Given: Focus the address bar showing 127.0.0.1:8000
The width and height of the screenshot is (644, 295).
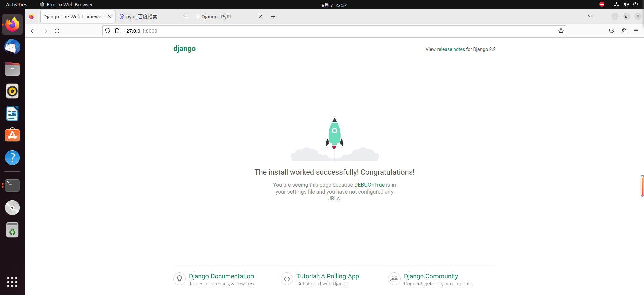Looking at the screenshot, I should coord(302,31).
